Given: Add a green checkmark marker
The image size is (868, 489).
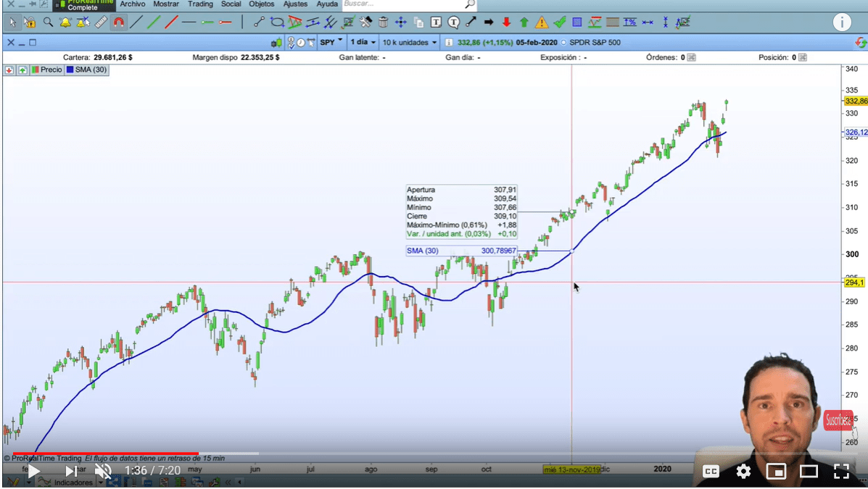Looking at the screenshot, I should (560, 22).
